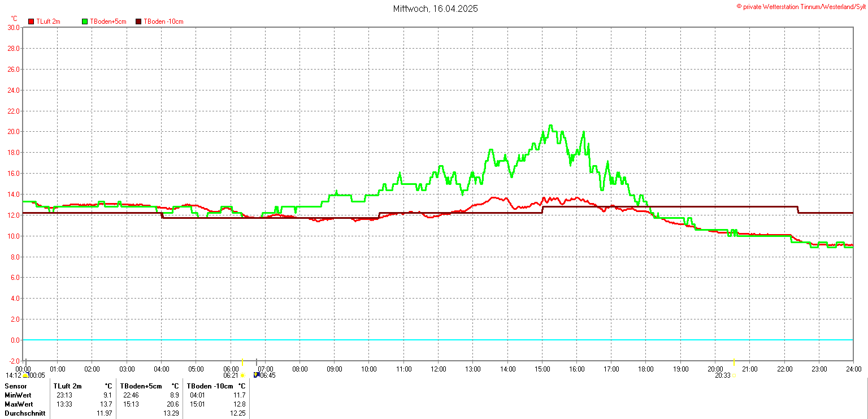868x419 pixels.
Task: Click the yellow icon between 14:12 and 00:05
Action: [x=25, y=375]
